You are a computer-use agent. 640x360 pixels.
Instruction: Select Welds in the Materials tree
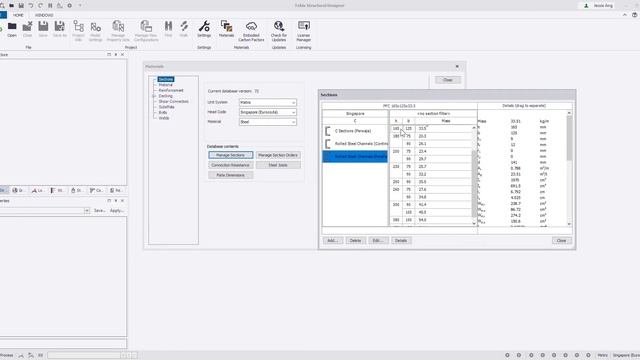pyautogui.click(x=164, y=118)
